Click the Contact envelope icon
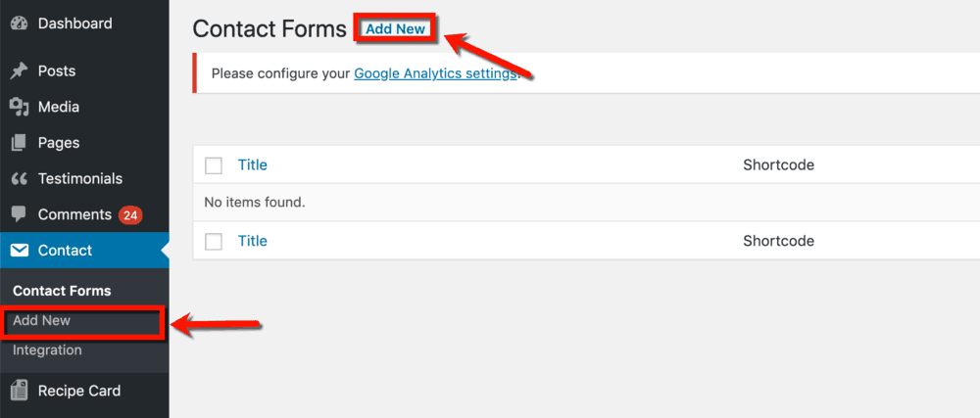 [20, 251]
